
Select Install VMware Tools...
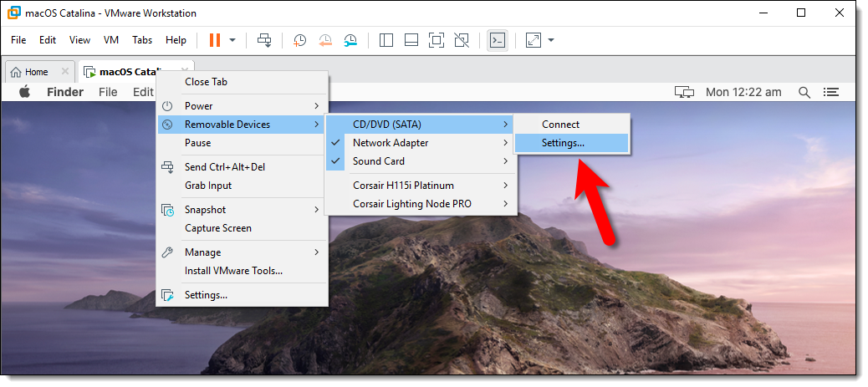[x=242, y=271]
